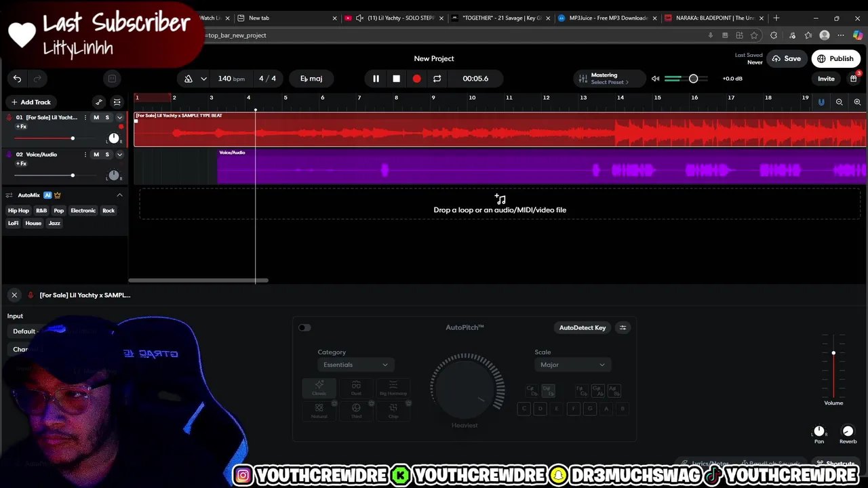
Task: Pick Rock AutoMix genre
Action: pos(108,211)
